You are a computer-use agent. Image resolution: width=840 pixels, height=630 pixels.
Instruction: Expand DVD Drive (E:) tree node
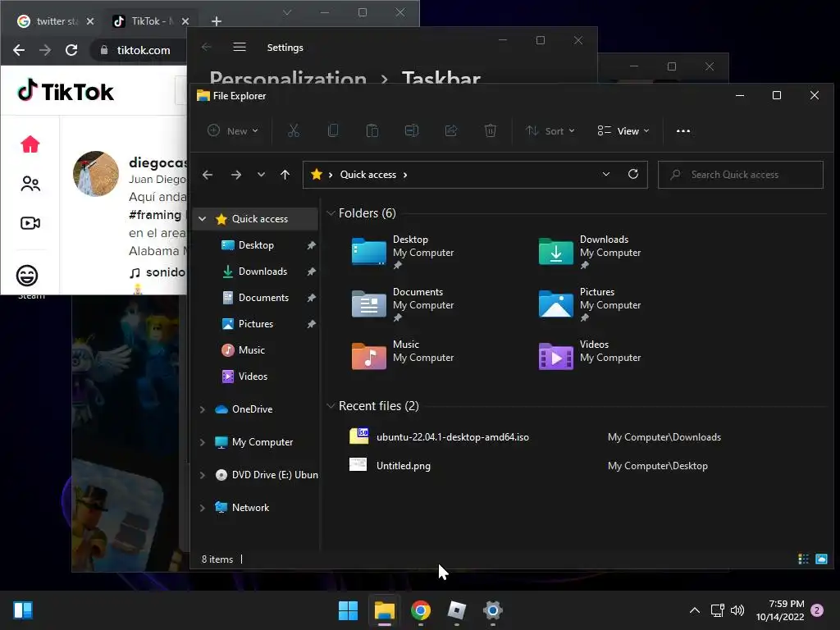tap(202, 475)
